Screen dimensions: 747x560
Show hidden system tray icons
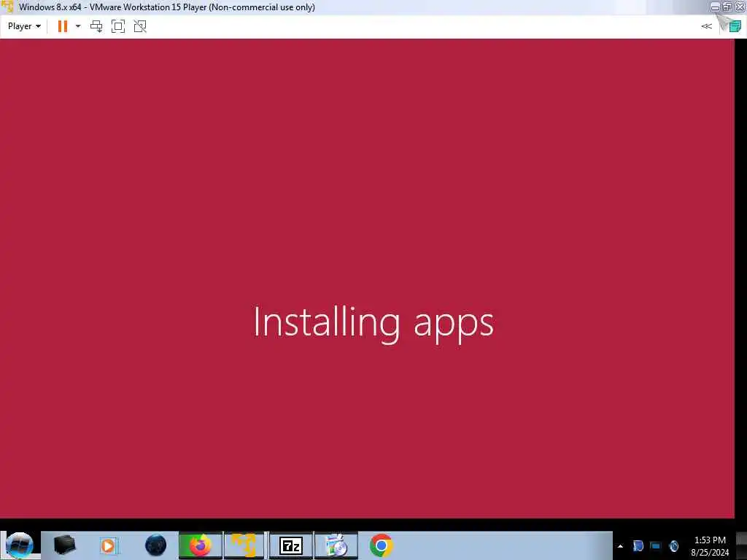coord(620,546)
